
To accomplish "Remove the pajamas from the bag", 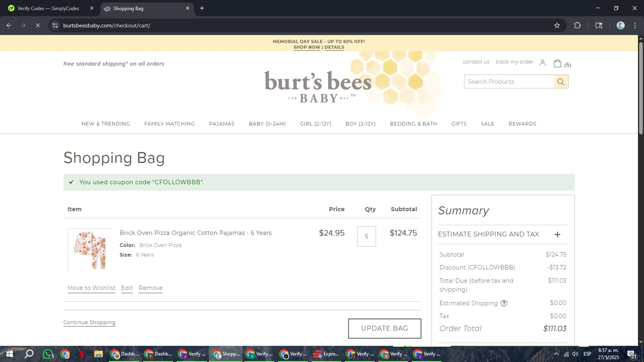I will pyautogui.click(x=151, y=288).
